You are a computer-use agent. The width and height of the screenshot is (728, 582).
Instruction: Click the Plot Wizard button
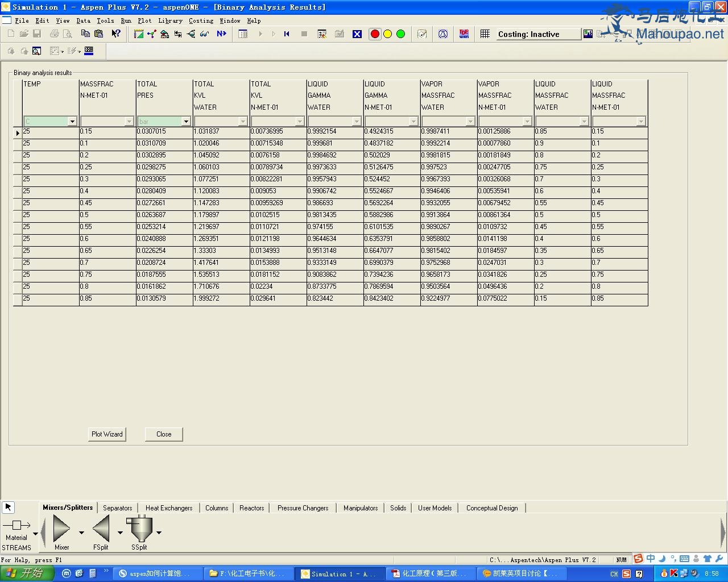coord(107,434)
